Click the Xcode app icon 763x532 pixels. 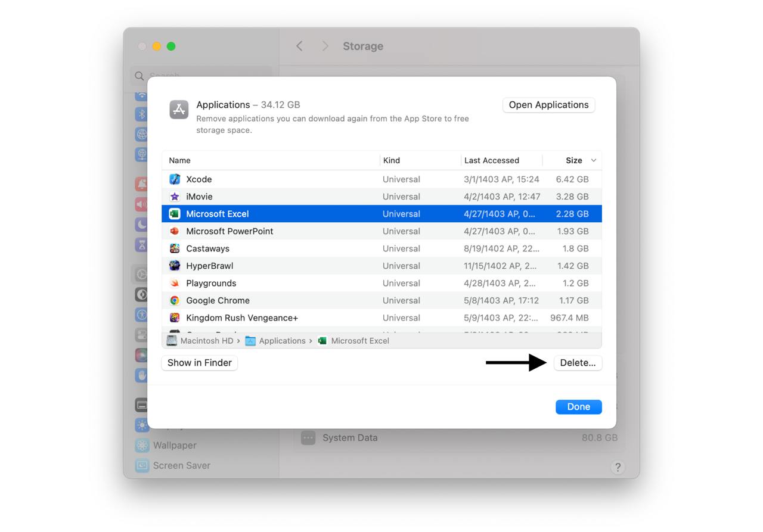click(x=175, y=179)
